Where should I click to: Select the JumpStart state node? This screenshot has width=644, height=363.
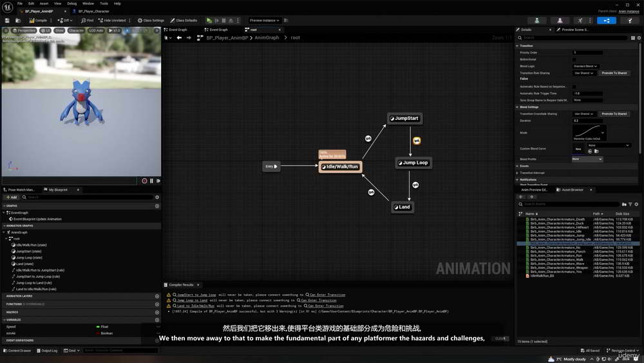click(404, 119)
